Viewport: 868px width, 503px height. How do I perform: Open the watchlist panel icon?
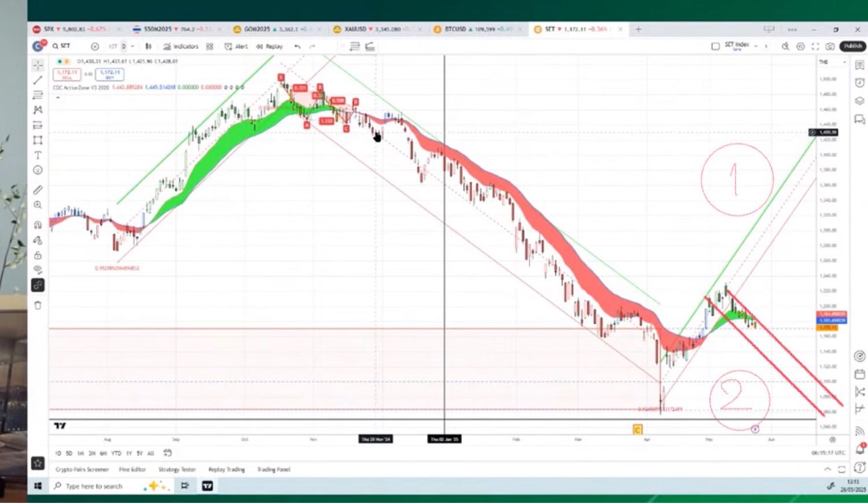click(859, 65)
